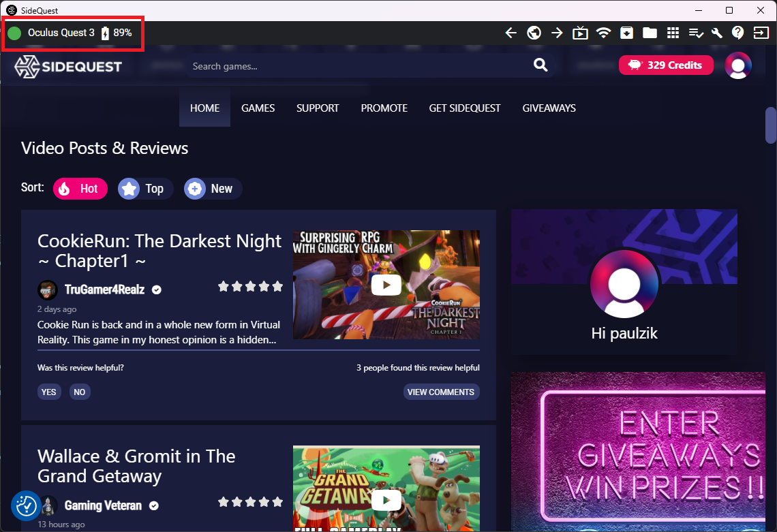
Task: Click the '13 hours ago' timestamp
Action: [61, 524]
